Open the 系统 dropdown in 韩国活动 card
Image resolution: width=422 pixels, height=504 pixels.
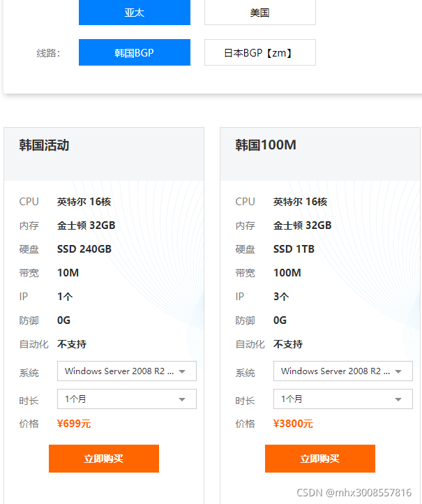(126, 371)
